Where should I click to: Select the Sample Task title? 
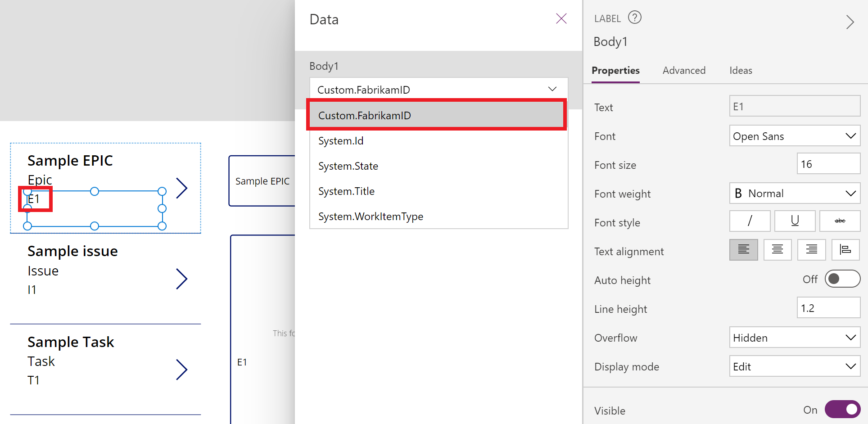click(71, 342)
